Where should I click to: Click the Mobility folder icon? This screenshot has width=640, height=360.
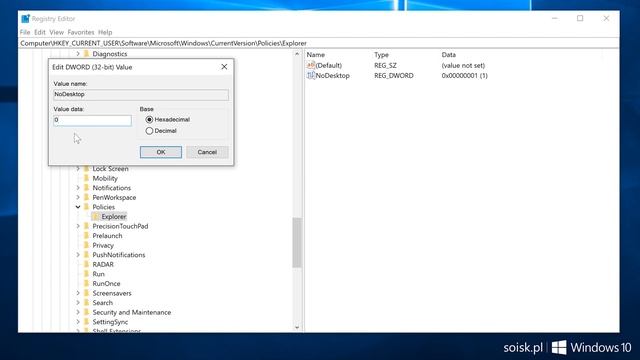[87, 178]
